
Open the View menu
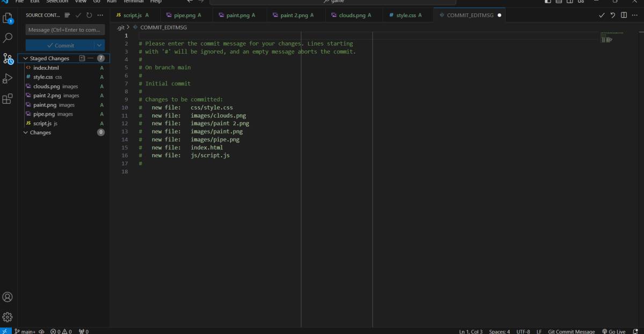click(x=80, y=2)
